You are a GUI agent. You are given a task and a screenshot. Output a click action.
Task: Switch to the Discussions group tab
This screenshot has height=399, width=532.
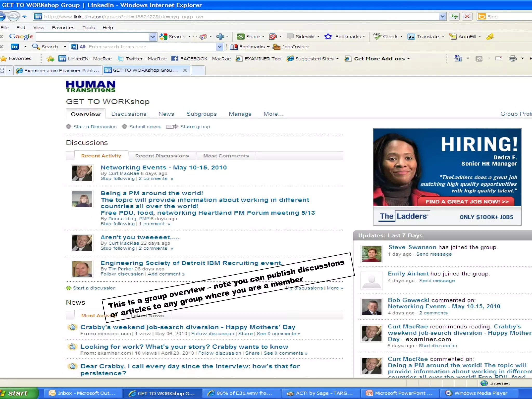(x=129, y=114)
